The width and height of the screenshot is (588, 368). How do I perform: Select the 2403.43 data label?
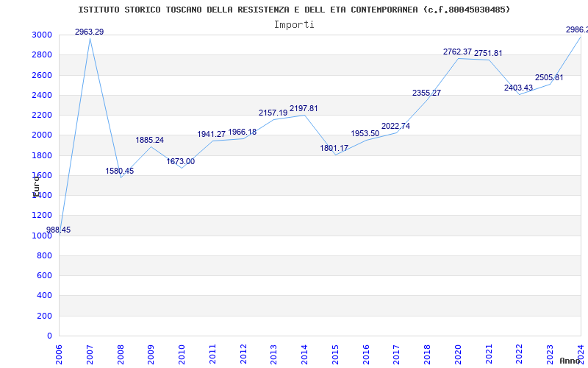pos(518,88)
